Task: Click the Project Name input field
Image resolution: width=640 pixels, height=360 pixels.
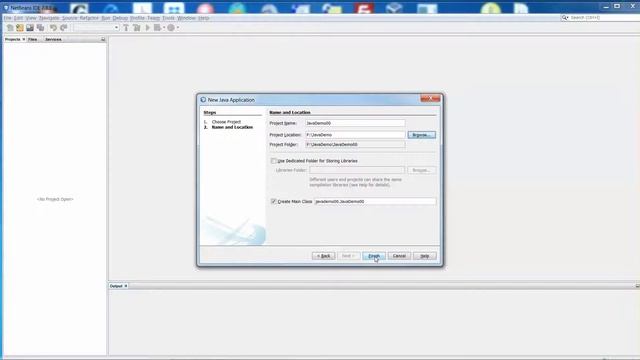Action: [355, 123]
